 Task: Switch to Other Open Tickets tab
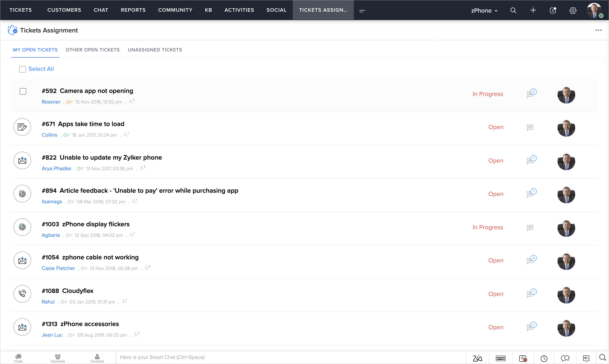coord(92,50)
